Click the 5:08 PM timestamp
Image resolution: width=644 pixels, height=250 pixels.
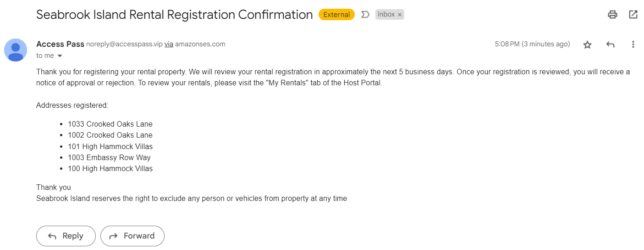click(533, 44)
